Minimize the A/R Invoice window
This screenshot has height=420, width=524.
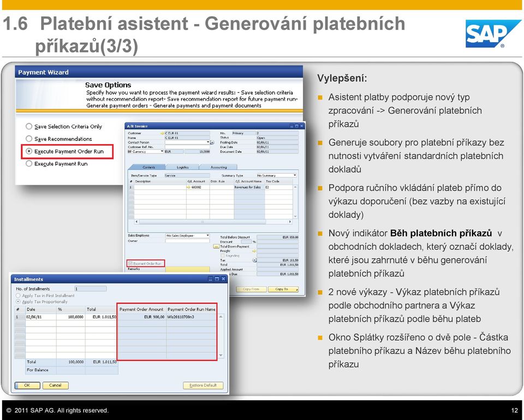coord(291,126)
